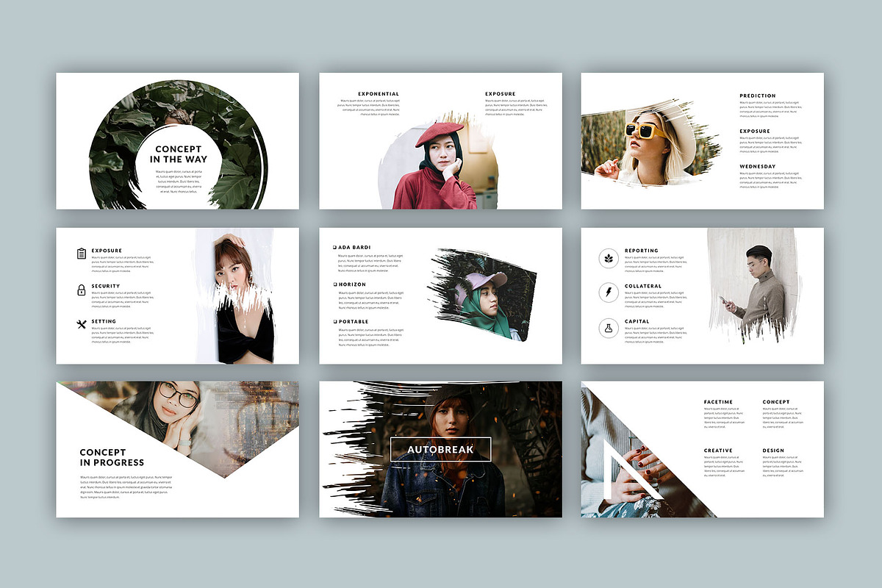Click the paragraph under the CAPITAL heading
Screen dimensions: 882x588
click(656, 335)
